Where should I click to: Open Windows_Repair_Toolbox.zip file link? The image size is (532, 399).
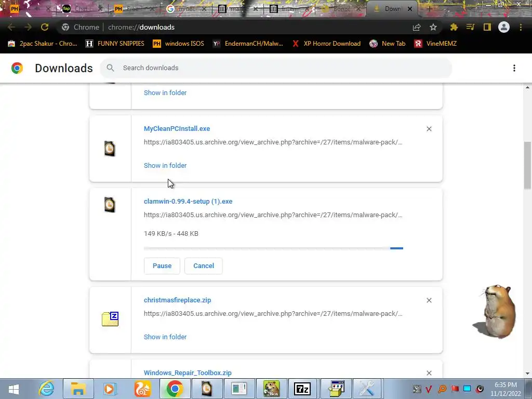coord(188,373)
